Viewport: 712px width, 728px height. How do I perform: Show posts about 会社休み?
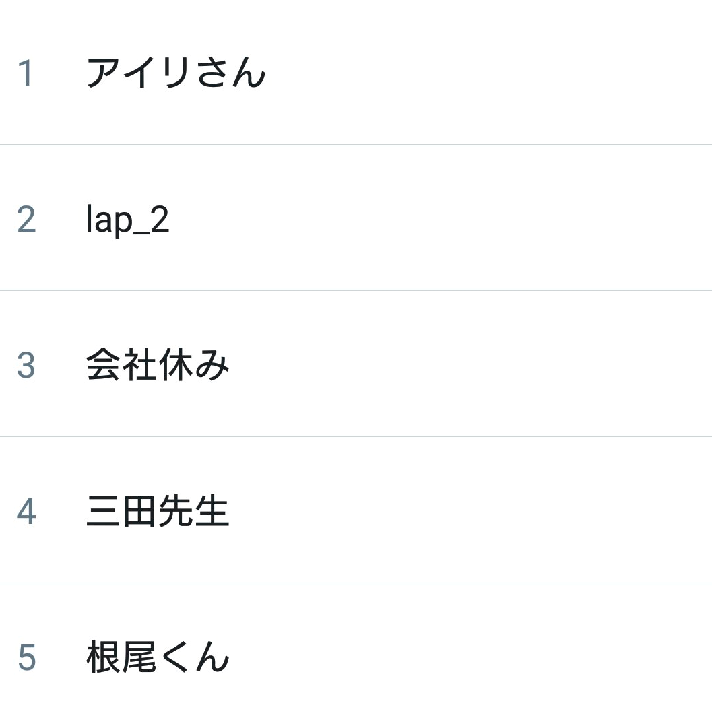(158, 365)
